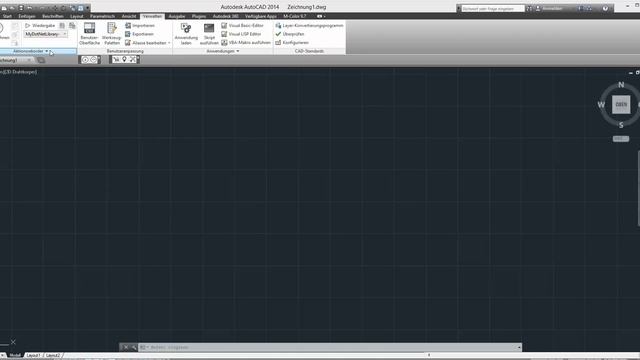Expand the Aktionsrekorder panel arrow
Viewport: 640px width, 360px height.
pyautogui.click(x=47, y=51)
